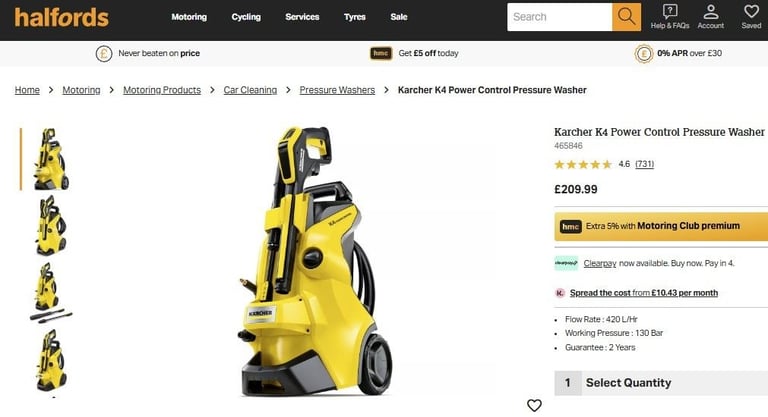Viewport: 768px width, 417px height.
Task: Open the 731 reviews link
Action: pos(644,164)
